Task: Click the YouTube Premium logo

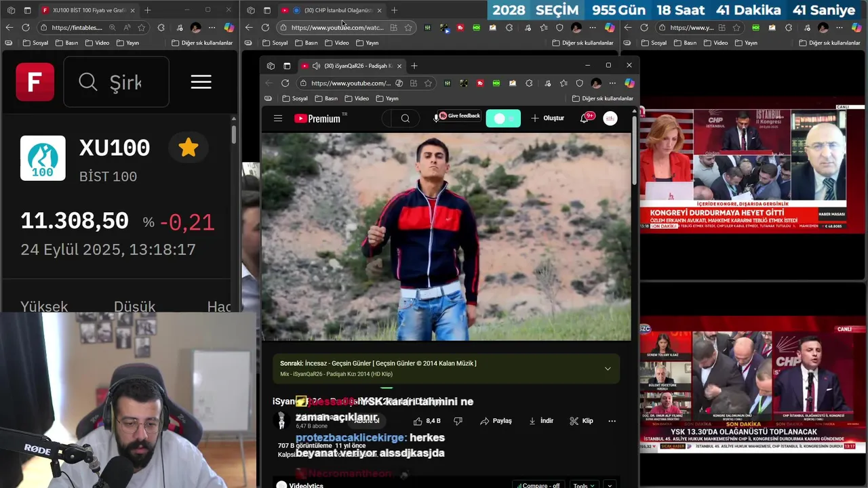Action: 317,119
